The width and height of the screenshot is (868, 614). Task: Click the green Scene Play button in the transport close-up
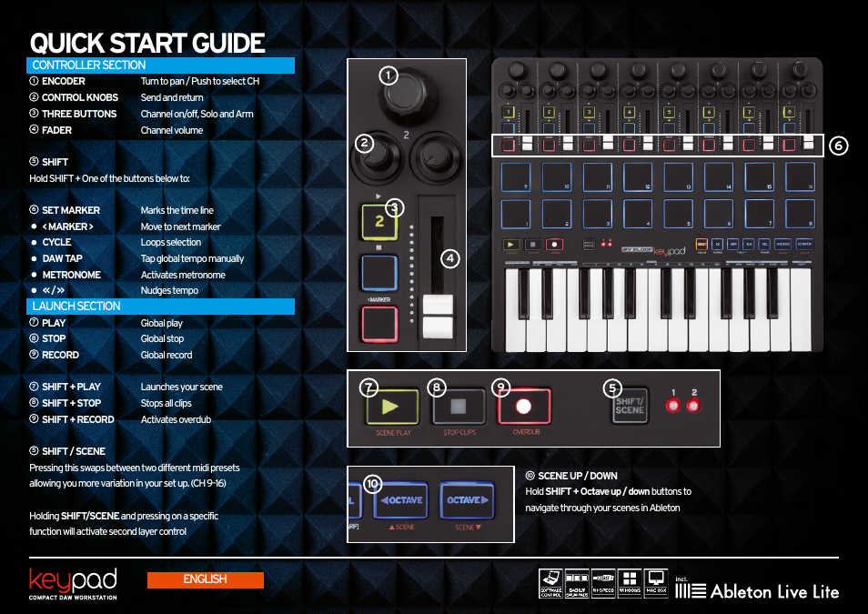pos(392,407)
